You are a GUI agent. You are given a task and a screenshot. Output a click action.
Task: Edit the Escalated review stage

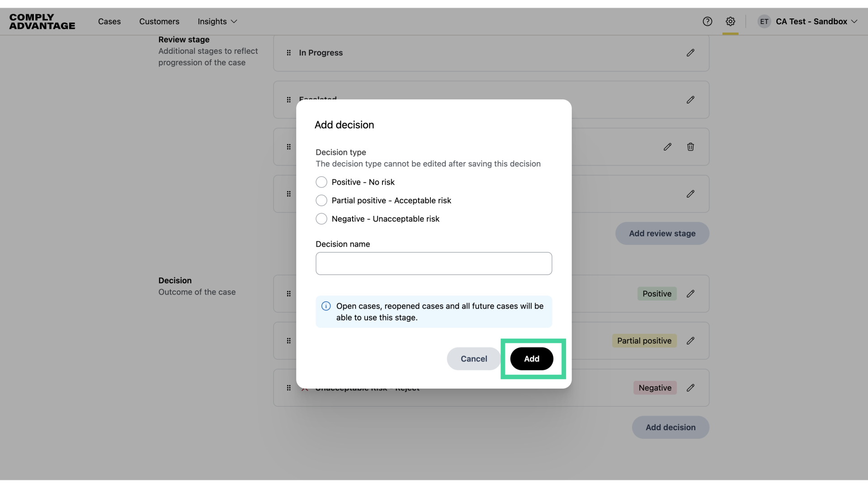tap(690, 99)
